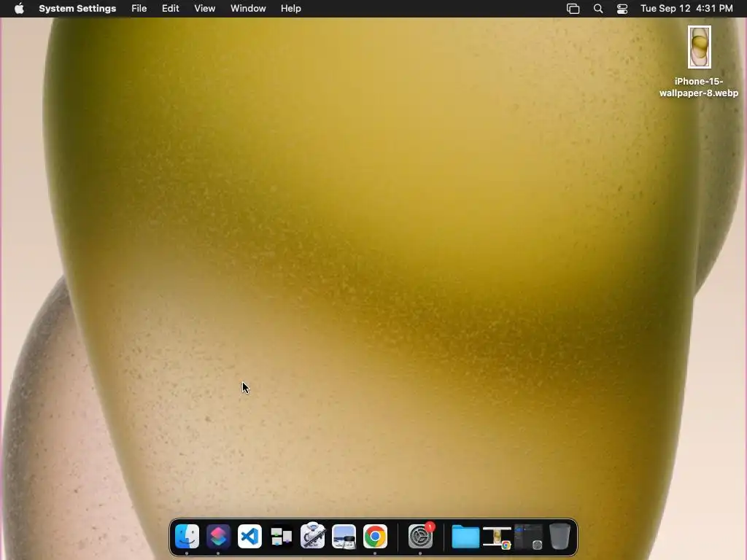This screenshot has width=747, height=560.
Task: Restore the minimized System Settings window in Dock
Action: (x=528, y=537)
